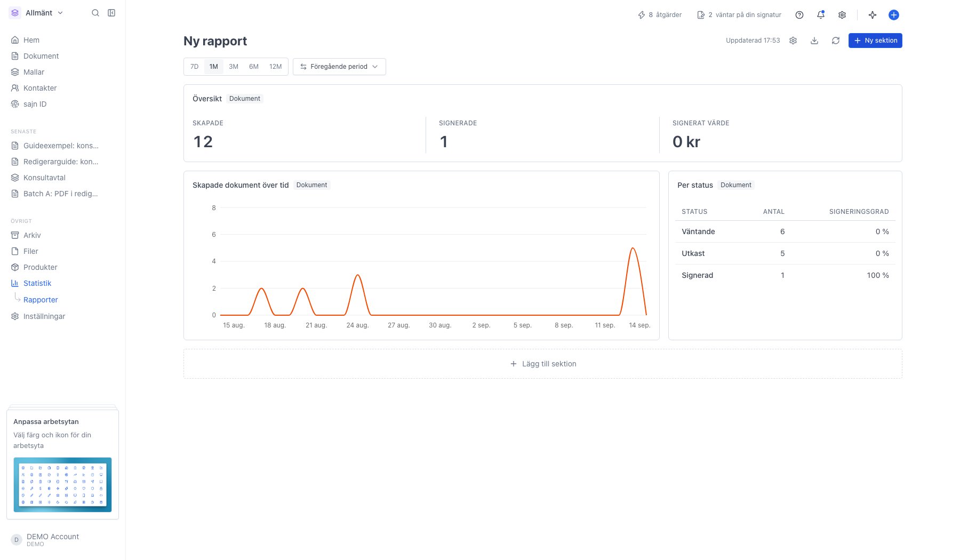Screen dimensions: 960x560
Task: Choose the 12M time range
Action: 275,67
